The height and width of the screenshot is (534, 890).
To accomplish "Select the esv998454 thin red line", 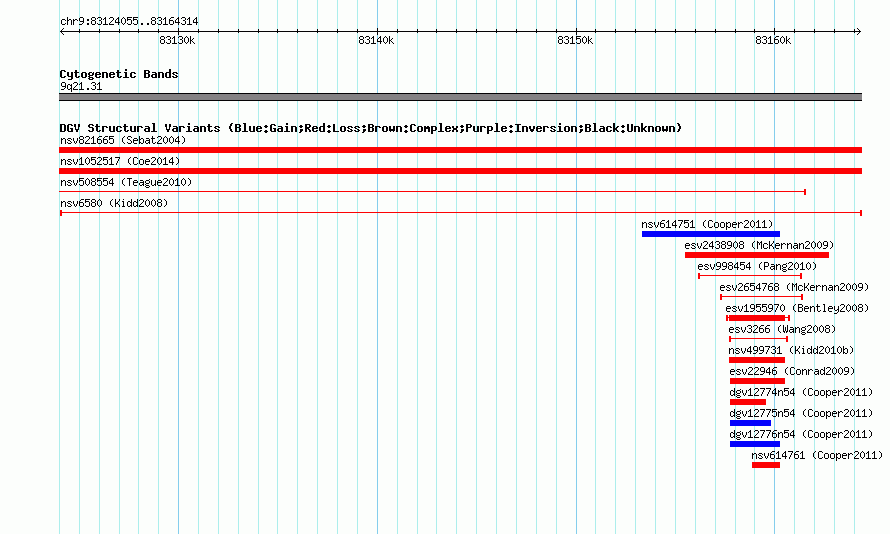I will point(750,276).
